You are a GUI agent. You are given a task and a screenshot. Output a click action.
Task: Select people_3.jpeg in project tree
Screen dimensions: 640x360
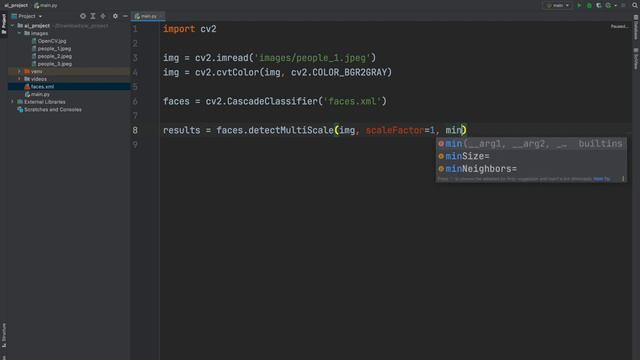point(55,64)
